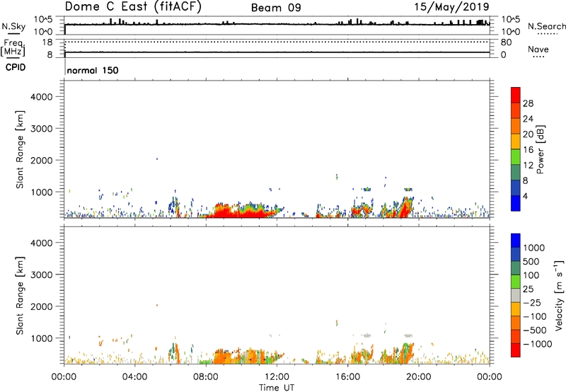Click the "04:00" time tick label

click(x=134, y=377)
